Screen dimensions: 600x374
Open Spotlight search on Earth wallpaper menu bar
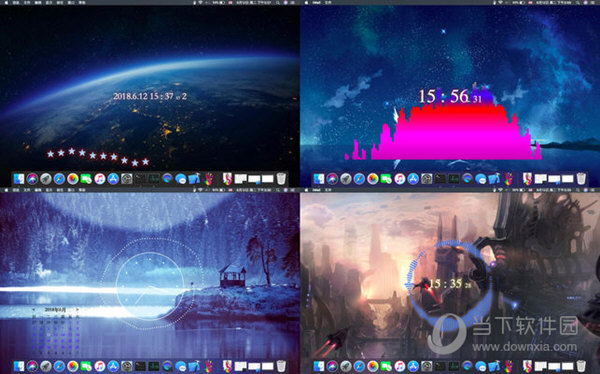(x=277, y=2)
